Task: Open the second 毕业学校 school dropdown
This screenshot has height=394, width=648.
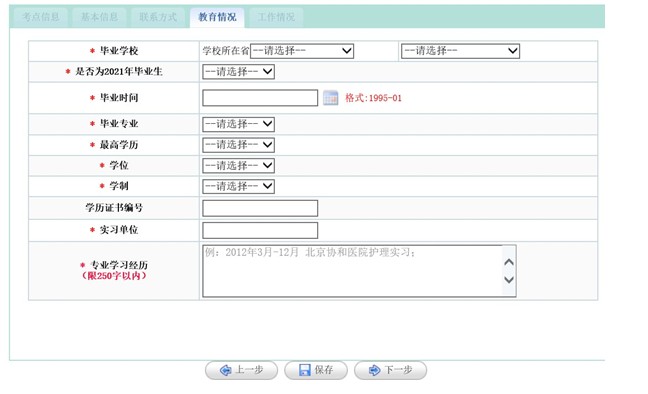Action: 460,51
